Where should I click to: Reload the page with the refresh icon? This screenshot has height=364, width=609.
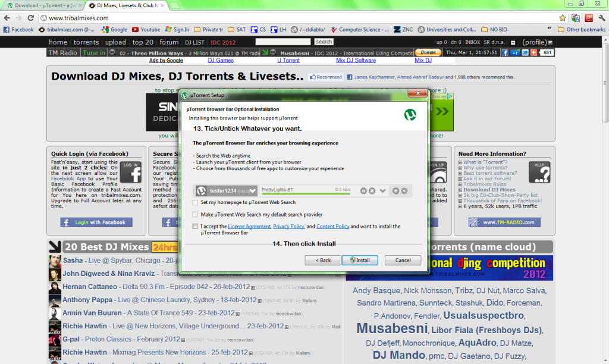32,18
